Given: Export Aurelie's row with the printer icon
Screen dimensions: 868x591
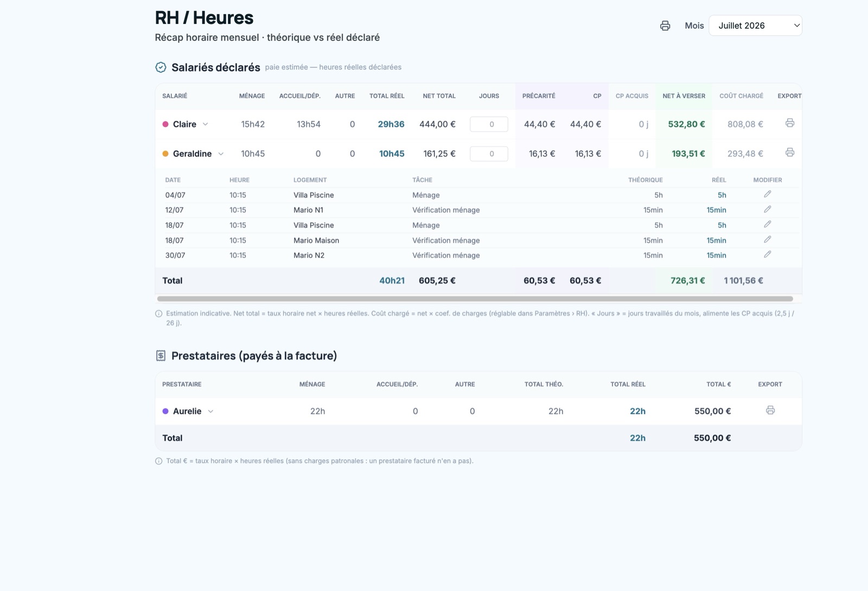Looking at the screenshot, I should (x=770, y=410).
